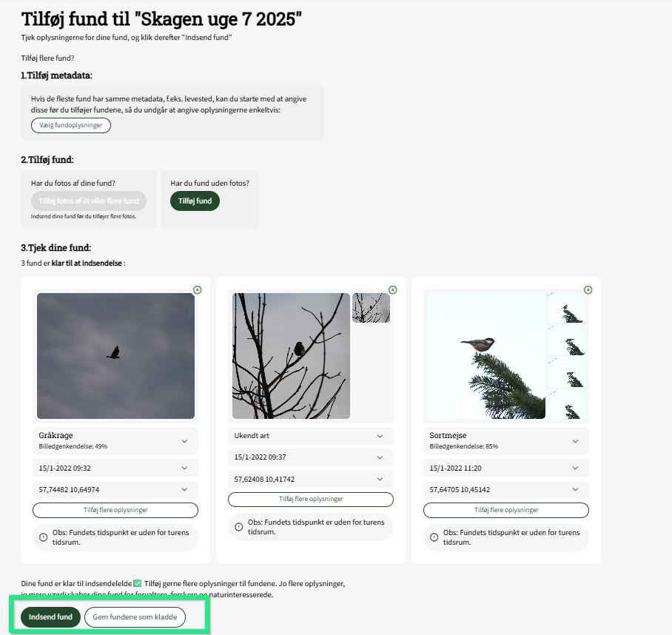
Task: Click Tilføj flere oplysninger under Sortmejse
Action: 506,510
